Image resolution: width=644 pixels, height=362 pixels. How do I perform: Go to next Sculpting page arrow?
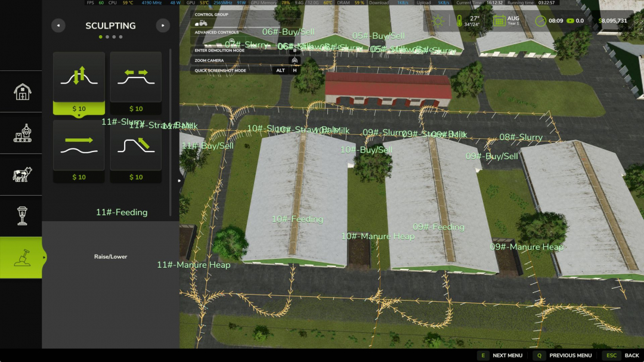click(x=163, y=26)
